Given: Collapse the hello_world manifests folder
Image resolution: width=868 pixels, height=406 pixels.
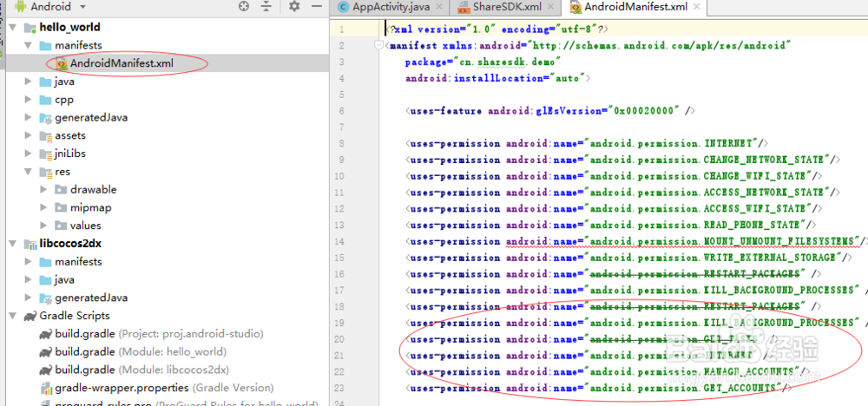Looking at the screenshot, I should [28, 45].
